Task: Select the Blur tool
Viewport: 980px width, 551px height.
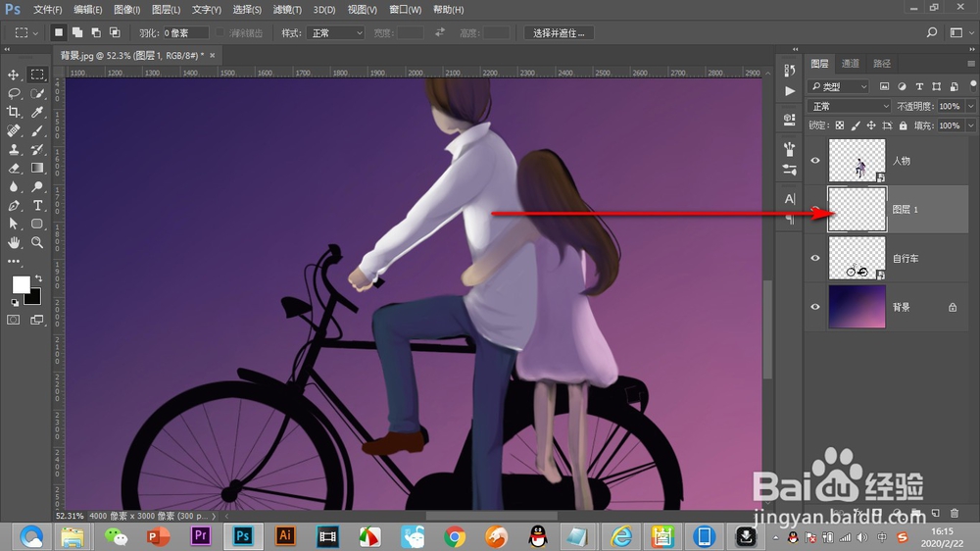Action: 13,187
